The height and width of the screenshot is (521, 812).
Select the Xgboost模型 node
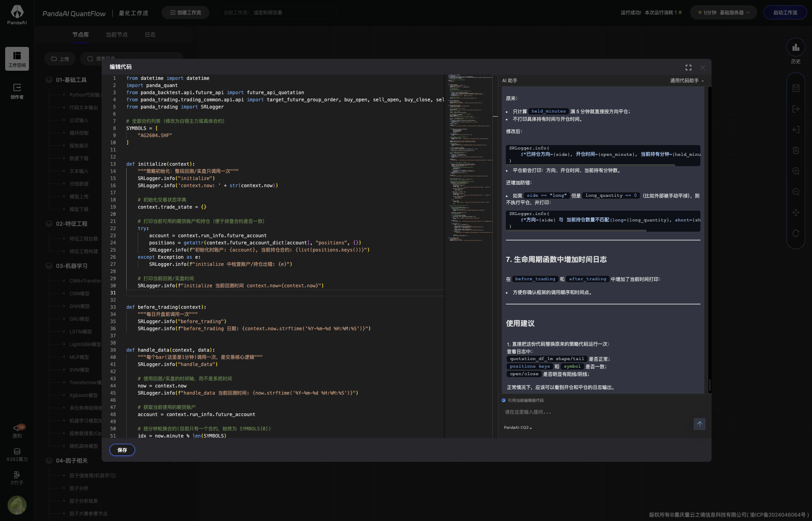(x=83, y=395)
